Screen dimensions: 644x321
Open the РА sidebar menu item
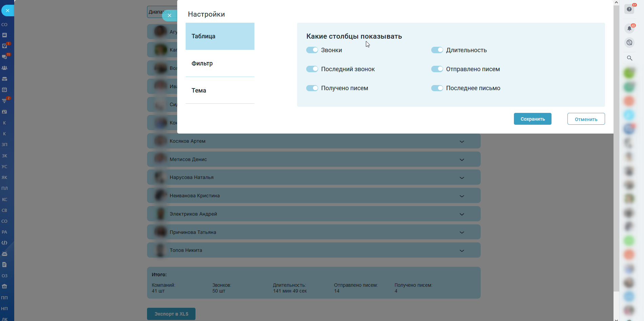point(4,232)
